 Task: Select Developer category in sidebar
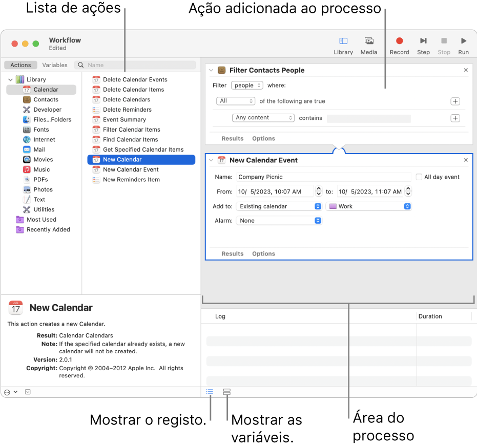43,110
